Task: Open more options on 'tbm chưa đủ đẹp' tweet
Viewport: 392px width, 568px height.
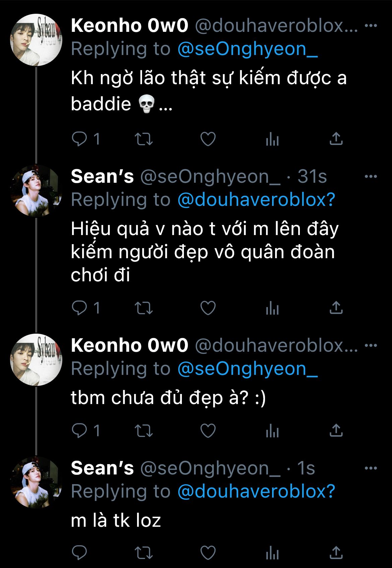Action: [x=371, y=346]
